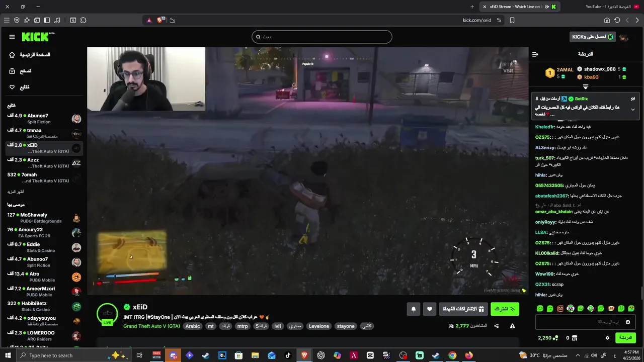Click the gift subscriptions button
Viewport: 644px width, 362px height.
coord(463,309)
